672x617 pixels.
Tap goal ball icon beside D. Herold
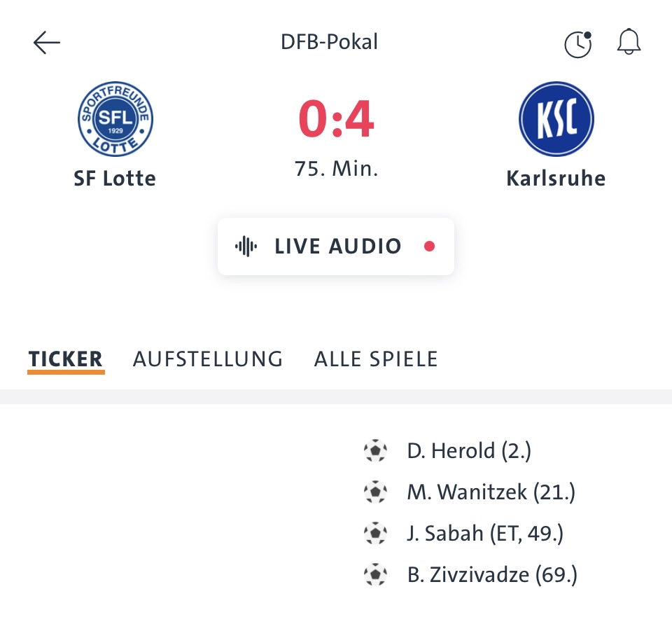pyautogui.click(x=375, y=450)
